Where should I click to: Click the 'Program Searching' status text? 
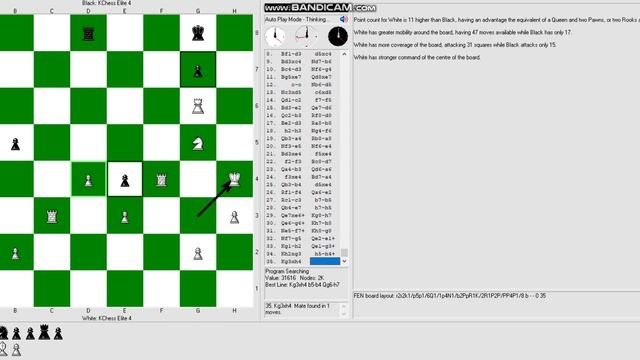287,271
